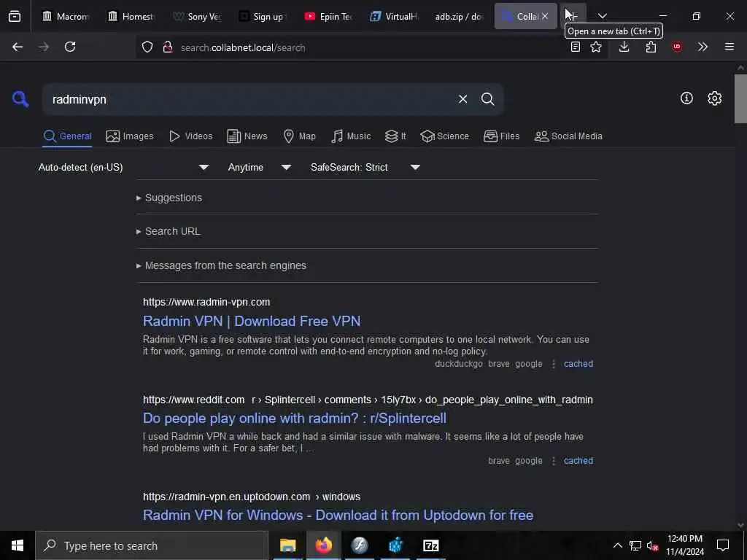Open more options dots for reddit result
The height and width of the screenshot is (560, 747).
pos(554,461)
